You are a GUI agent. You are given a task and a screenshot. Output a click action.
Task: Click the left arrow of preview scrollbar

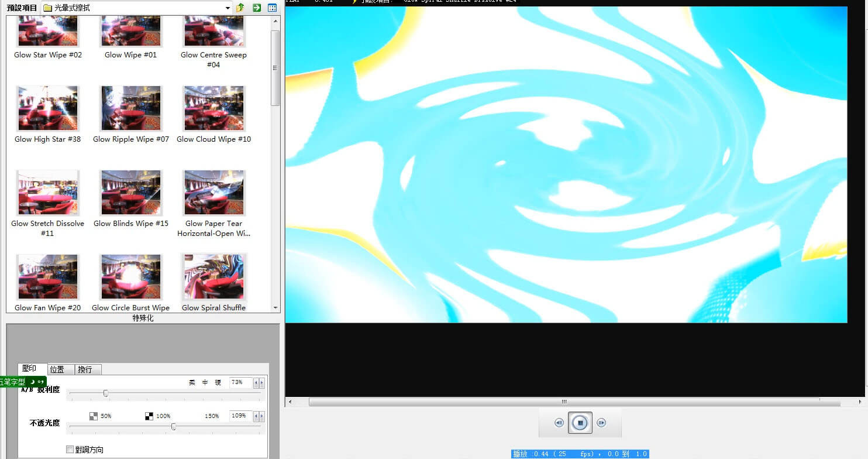pyautogui.click(x=290, y=402)
